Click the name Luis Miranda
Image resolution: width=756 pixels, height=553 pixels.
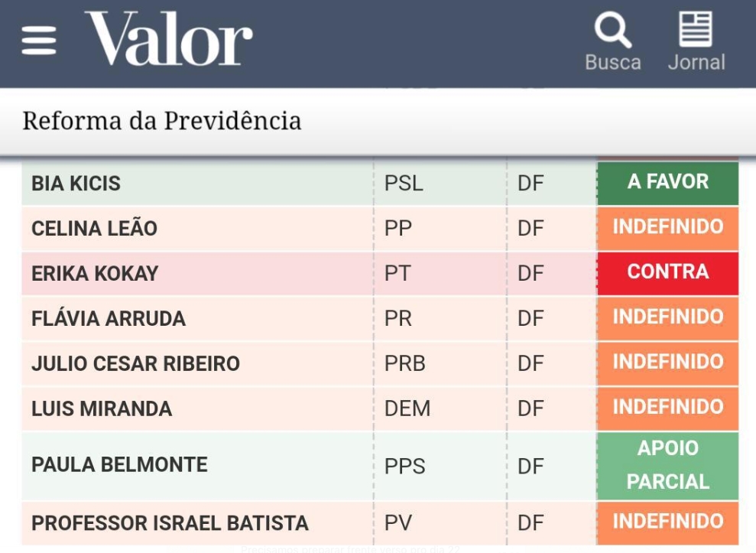coord(102,408)
